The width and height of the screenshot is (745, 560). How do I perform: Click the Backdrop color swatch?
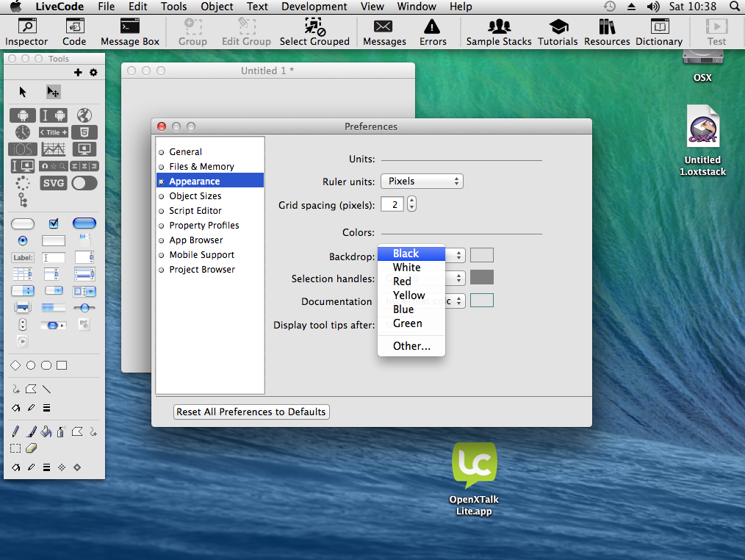point(482,255)
